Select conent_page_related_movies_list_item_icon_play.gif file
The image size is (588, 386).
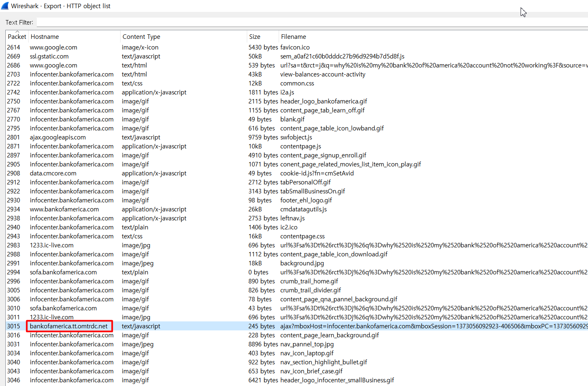pos(351,164)
